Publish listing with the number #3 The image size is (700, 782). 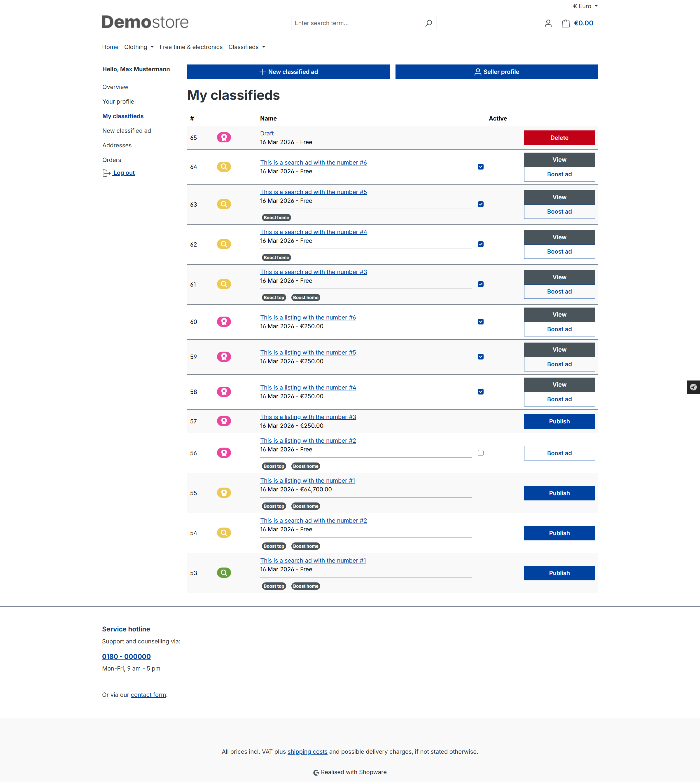tap(559, 421)
